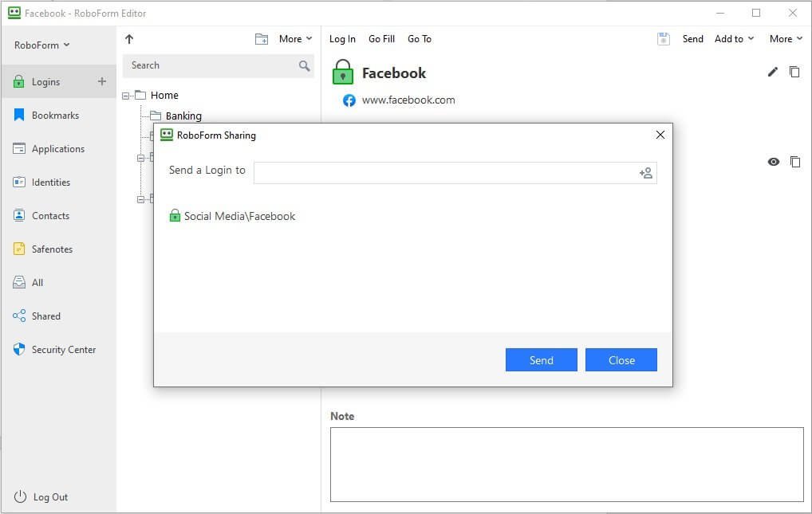
Task: Open the More dropdown in file pane
Action: pos(295,39)
